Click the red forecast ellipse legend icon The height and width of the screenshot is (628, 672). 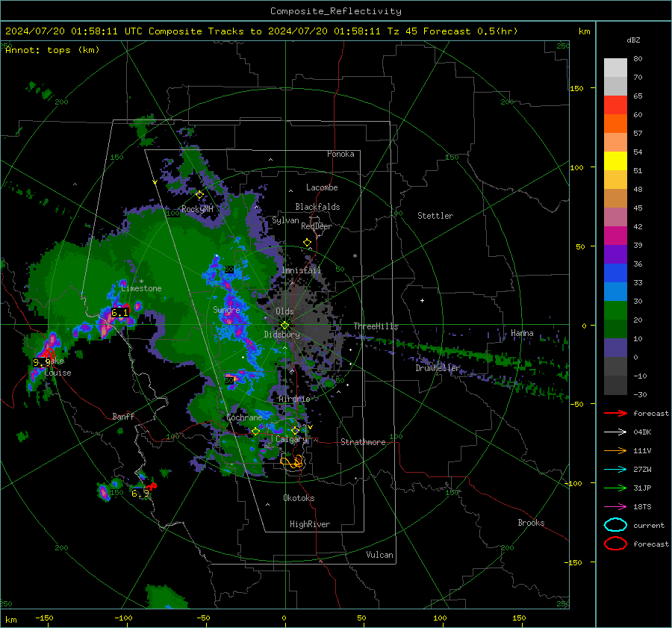pyautogui.click(x=615, y=544)
